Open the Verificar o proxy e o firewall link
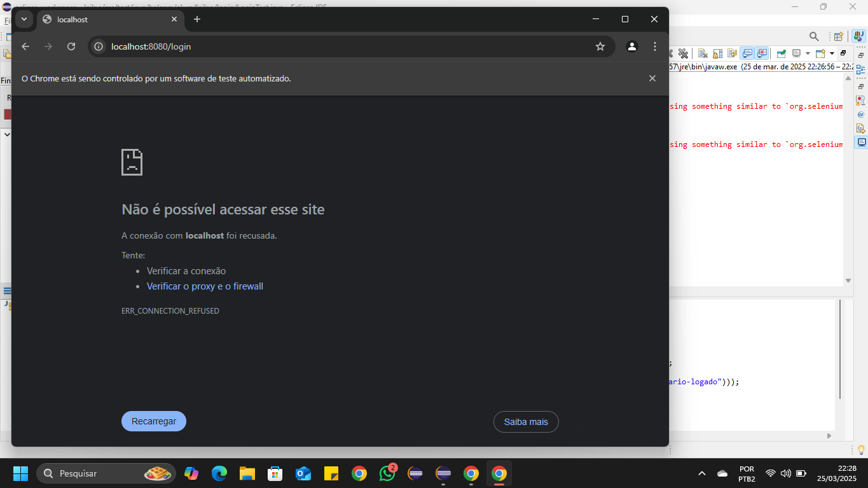Image resolution: width=868 pixels, height=488 pixels. [205, 286]
